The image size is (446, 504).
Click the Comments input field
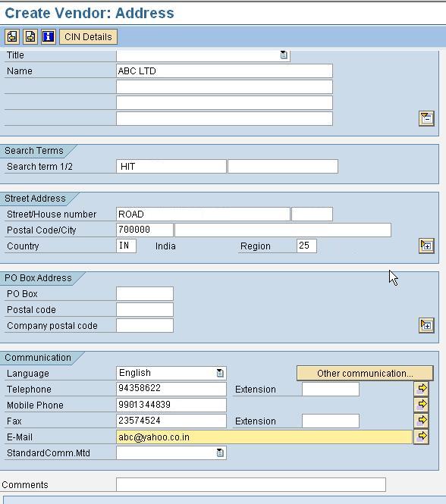pyautogui.click(x=251, y=484)
